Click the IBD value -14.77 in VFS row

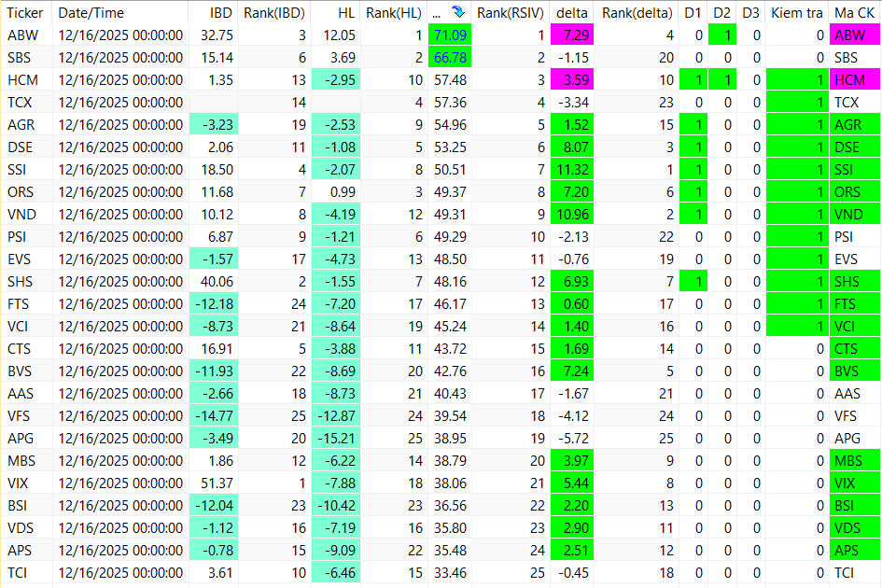click(213, 416)
